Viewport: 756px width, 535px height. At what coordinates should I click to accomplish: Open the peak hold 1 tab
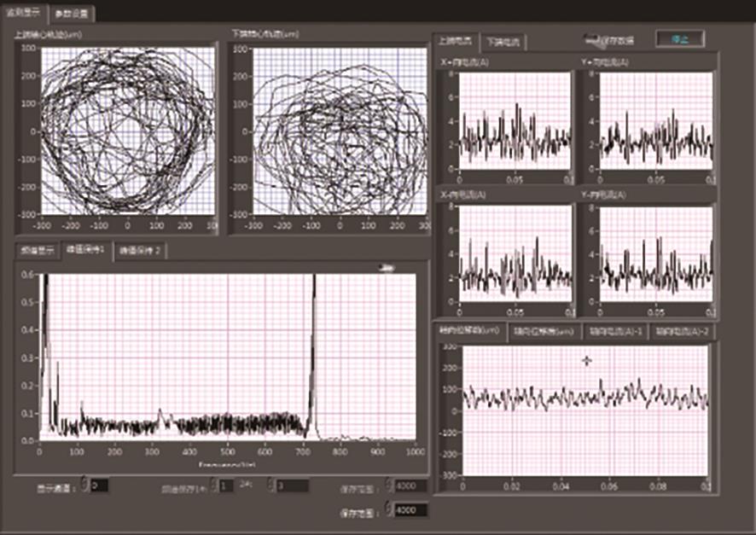pyautogui.click(x=84, y=250)
